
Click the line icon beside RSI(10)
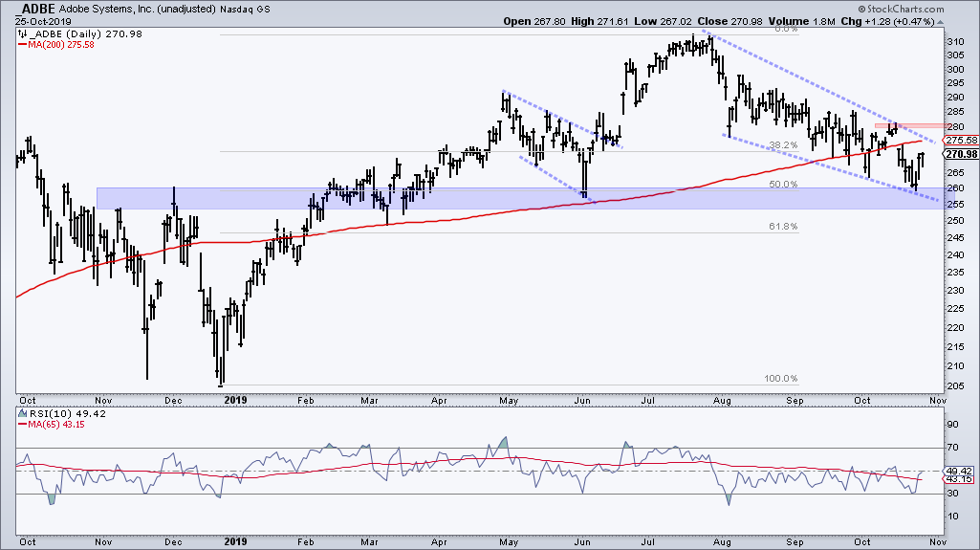click(x=23, y=413)
